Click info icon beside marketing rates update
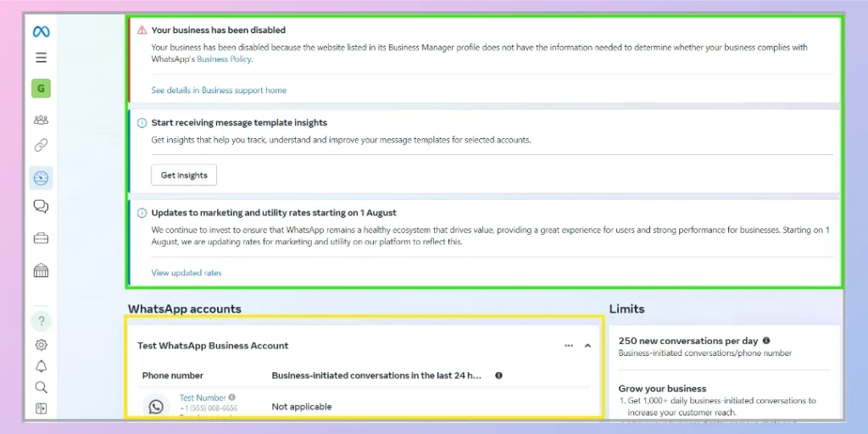 click(142, 213)
